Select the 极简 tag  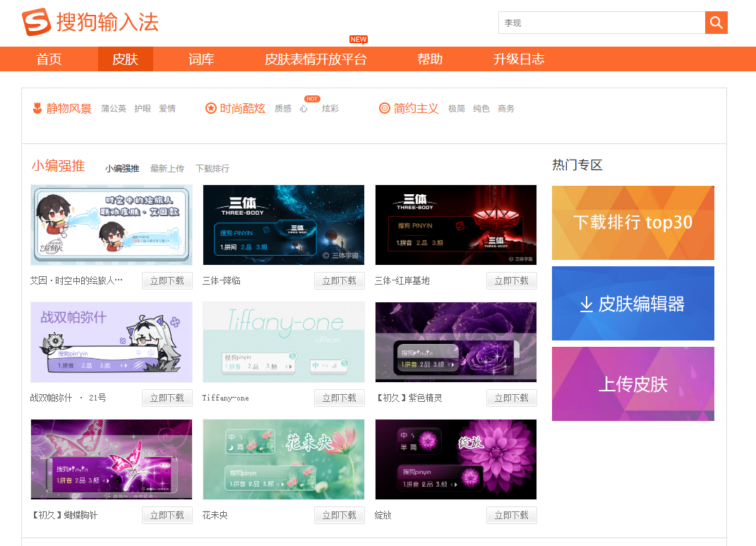pyautogui.click(x=457, y=109)
